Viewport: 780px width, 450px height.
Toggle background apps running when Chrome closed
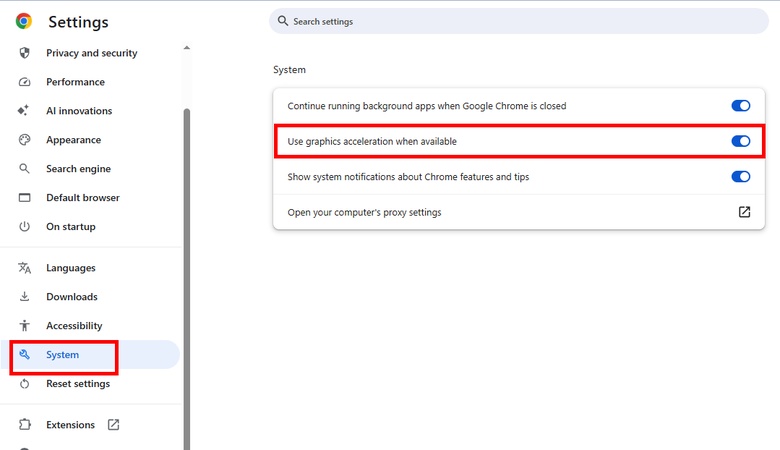[x=741, y=105]
